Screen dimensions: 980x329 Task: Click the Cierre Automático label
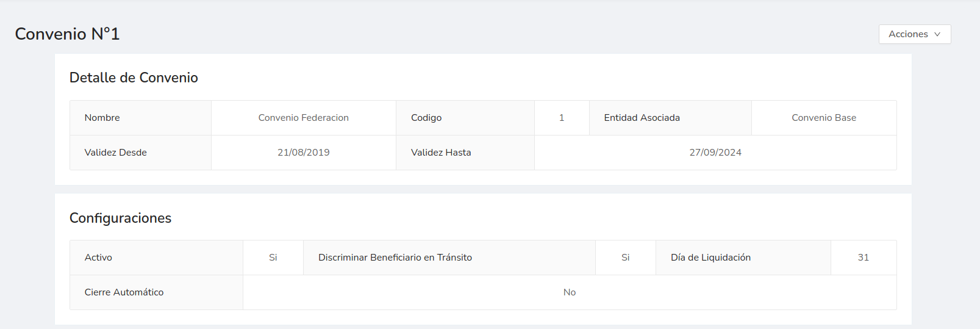click(124, 292)
